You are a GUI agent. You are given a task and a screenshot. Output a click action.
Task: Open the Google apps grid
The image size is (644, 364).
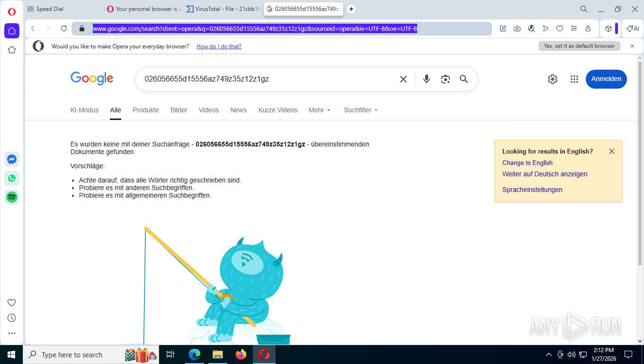pos(574,79)
